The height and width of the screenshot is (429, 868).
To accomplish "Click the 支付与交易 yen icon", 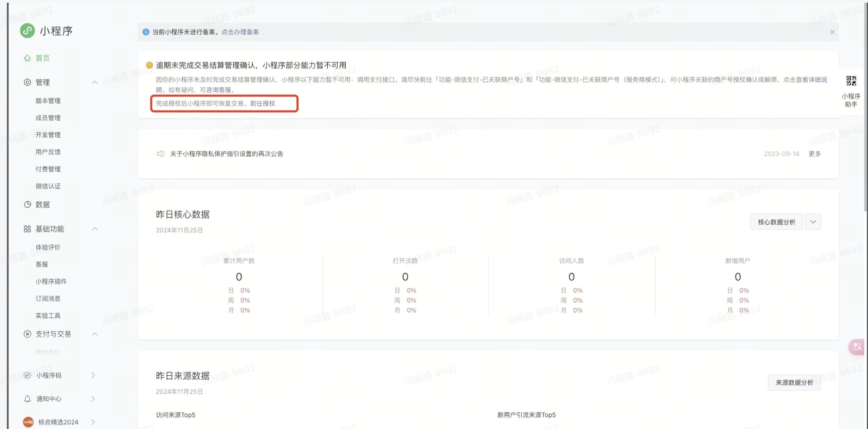I will click(x=27, y=334).
